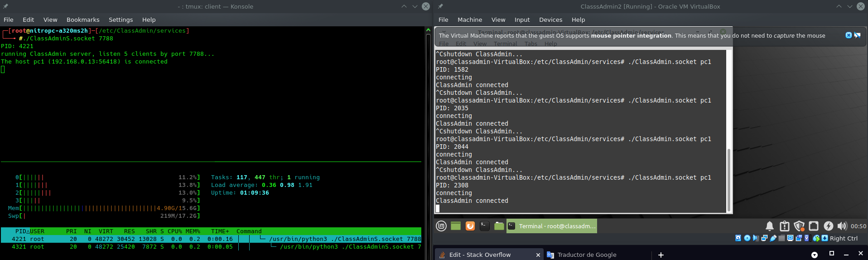The height and width of the screenshot is (260, 868).
Task: Click the VirtualBox CPU virtualization 'V' indicator
Action: (807, 238)
